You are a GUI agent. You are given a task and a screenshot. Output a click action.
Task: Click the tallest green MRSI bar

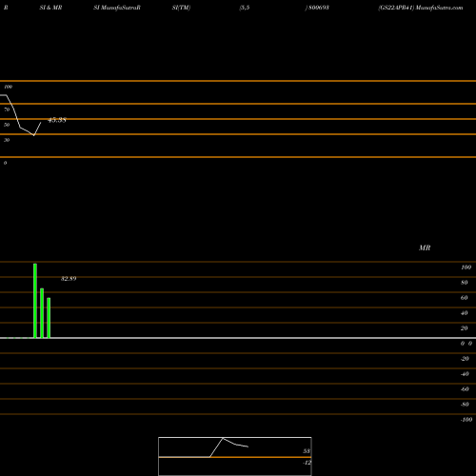(35, 301)
